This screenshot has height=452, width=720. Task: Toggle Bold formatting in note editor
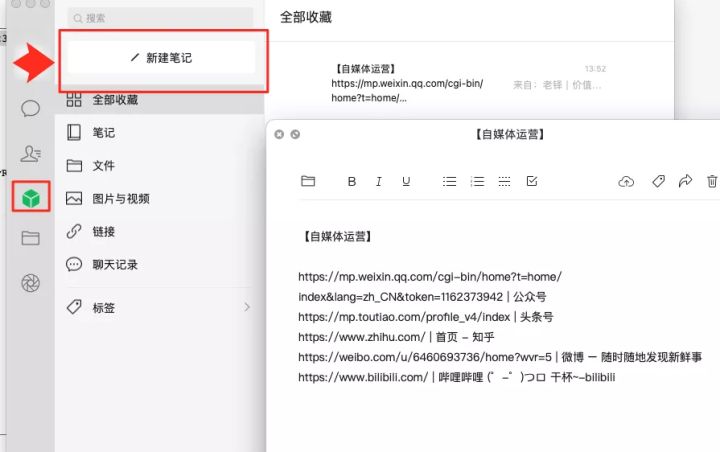point(352,181)
